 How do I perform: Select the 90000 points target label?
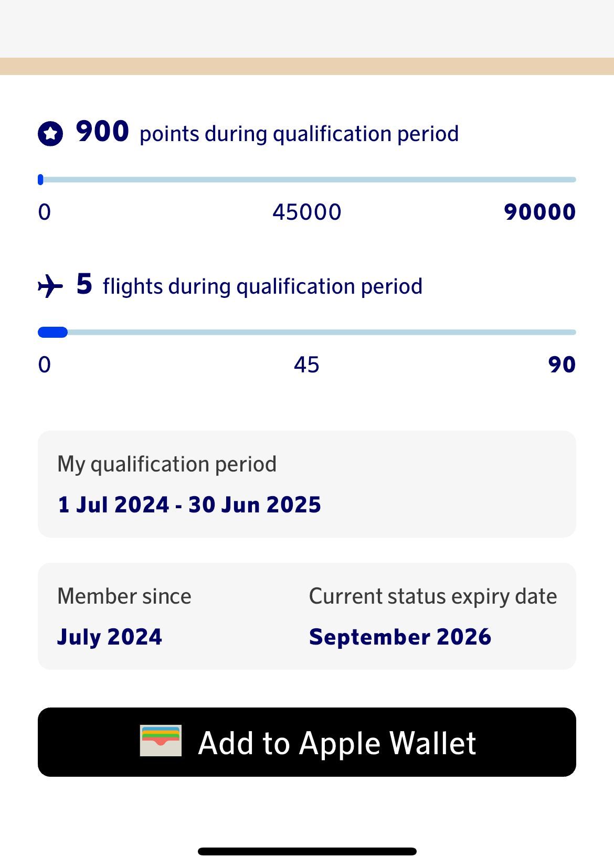(539, 212)
